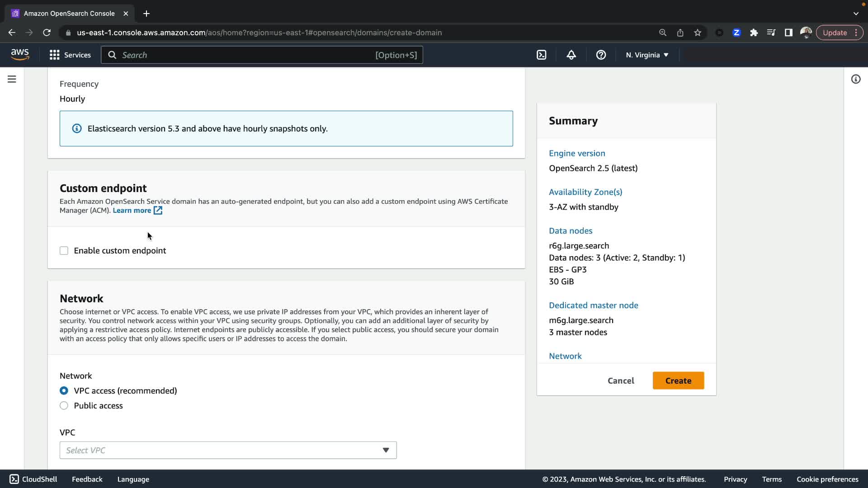
Task: Click the AWS logo home icon
Action: (20, 55)
